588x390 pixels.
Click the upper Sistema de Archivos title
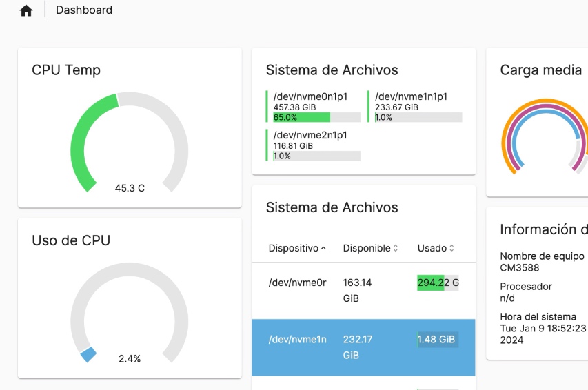pyautogui.click(x=332, y=70)
